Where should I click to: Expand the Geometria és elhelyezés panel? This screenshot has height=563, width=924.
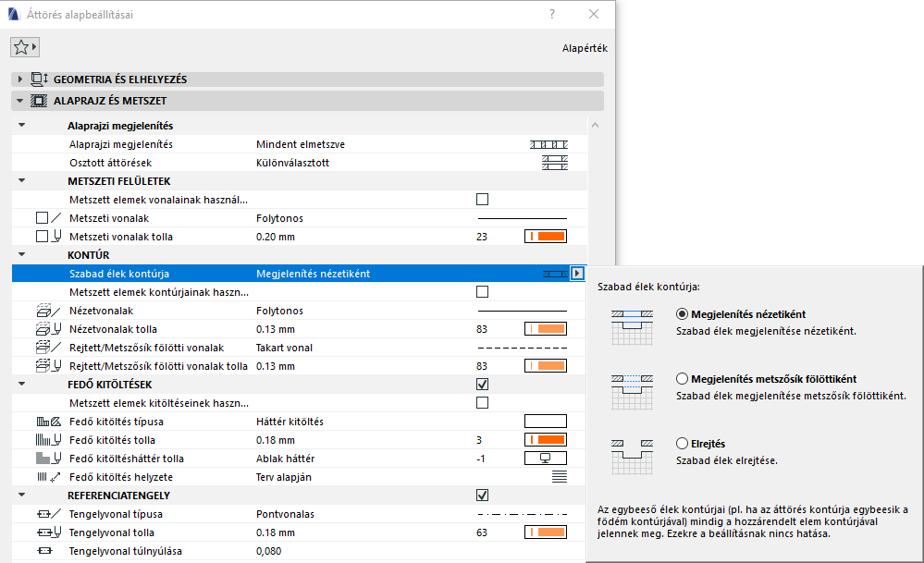pos(20,79)
